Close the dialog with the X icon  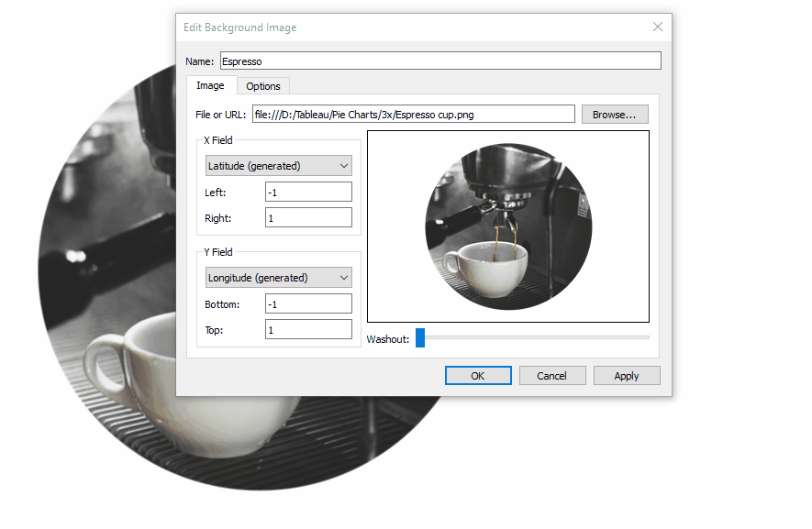tap(658, 27)
